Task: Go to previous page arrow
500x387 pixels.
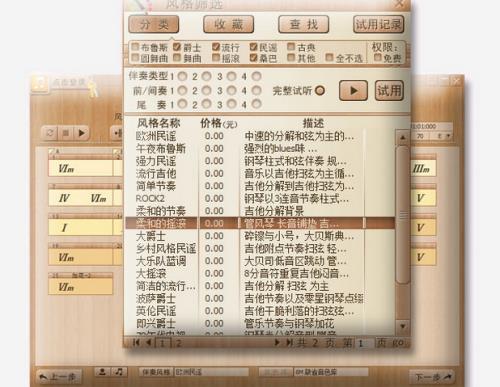Action: (x=149, y=342)
